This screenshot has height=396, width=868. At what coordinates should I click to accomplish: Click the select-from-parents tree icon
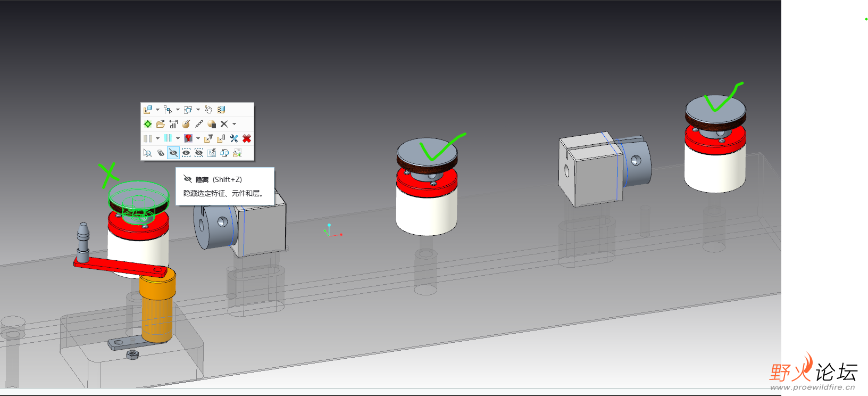(168, 110)
